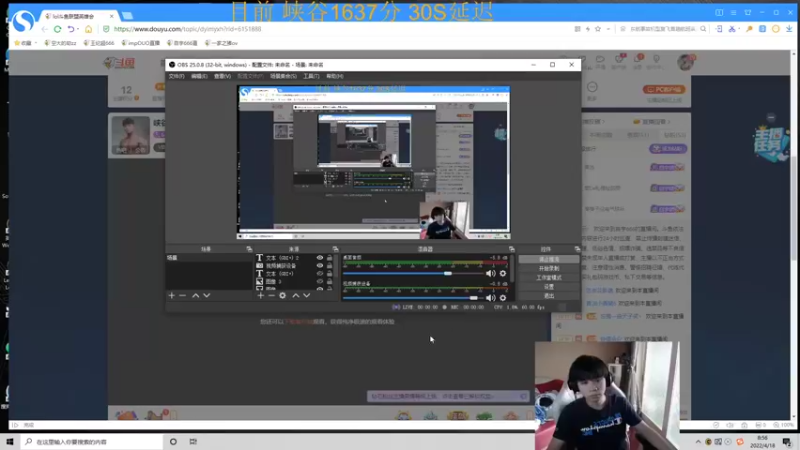Click the scissors screenshot tool icon
Viewport: 800px width, 450px height.
pyautogui.click(x=732, y=29)
